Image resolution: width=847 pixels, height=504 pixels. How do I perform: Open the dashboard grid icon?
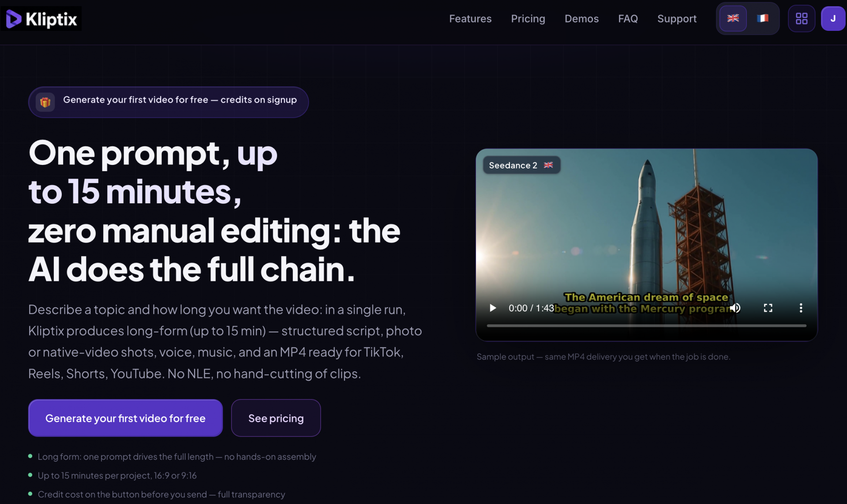pyautogui.click(x=801, y=19)
